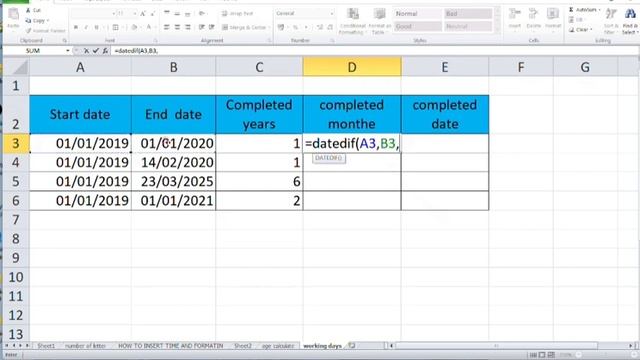This screenshot has height=360, width=640.
Task: Click the Insert Worksheet icon after tabs
Action: click(351, 346)
